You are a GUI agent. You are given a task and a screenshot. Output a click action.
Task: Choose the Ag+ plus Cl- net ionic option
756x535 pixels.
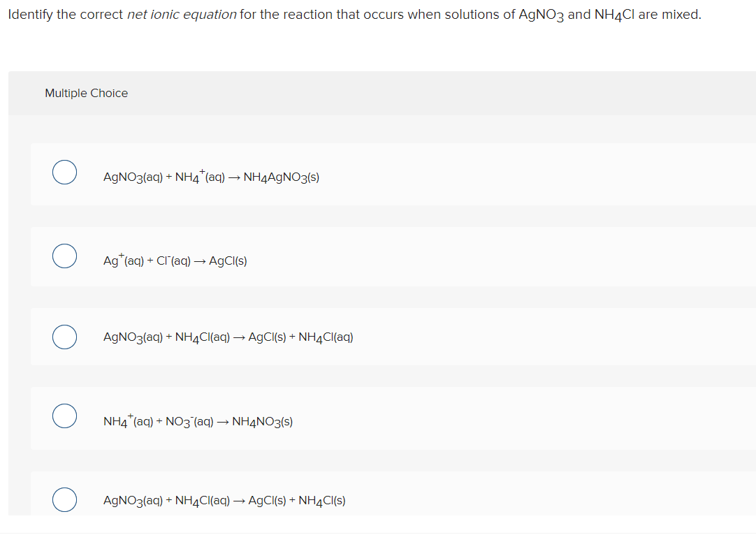(64, 256)
